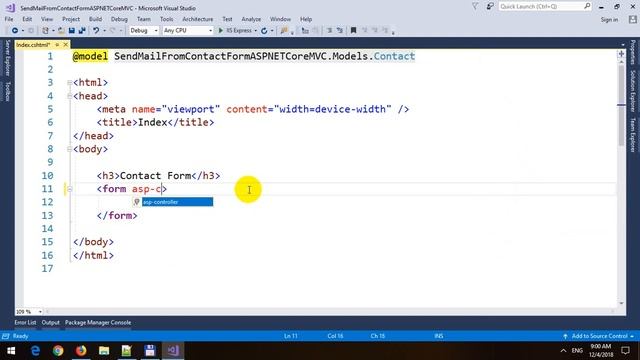Viewport: 640px width, 360px height.
Task: Click the asp-controller IntelliSense suggestion
Action: coord(177,202)
